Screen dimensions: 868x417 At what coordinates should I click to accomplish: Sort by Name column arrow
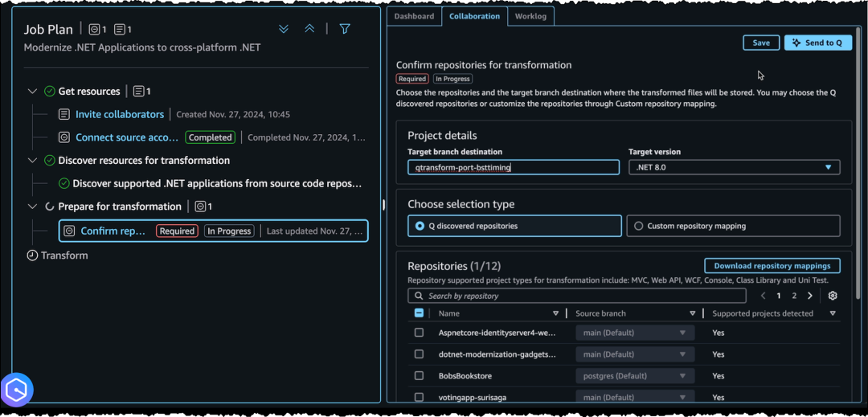[556, 313]
